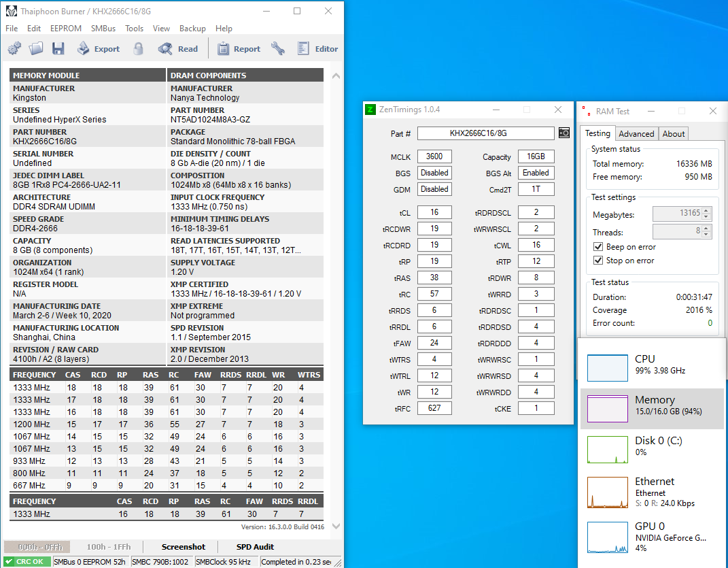The width and height of the screenshot is (728, 568).
Task: Open the View menu
Action: [x=161, y=29]
